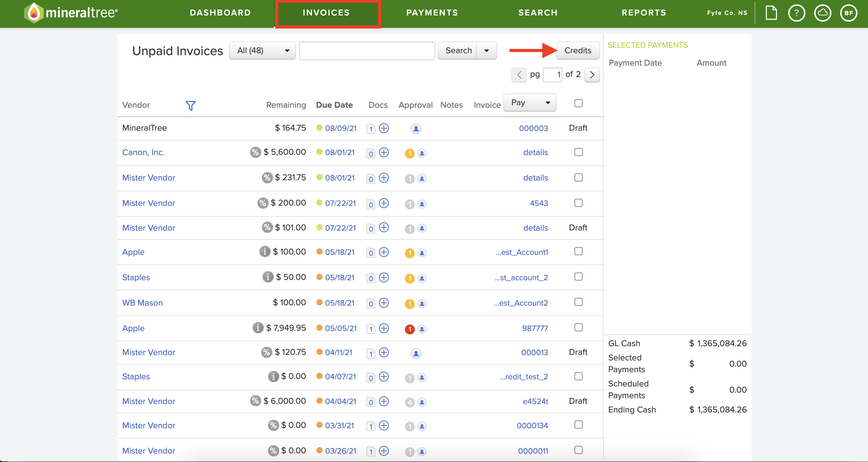Check the Mister Vendor 0000134 checkbox

pos(579,425)
